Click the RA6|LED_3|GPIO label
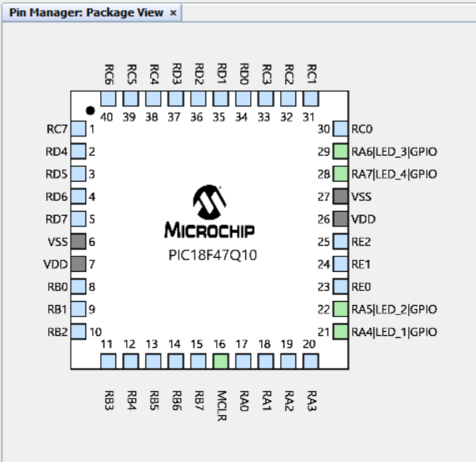The image size is (476, 462). point(394,151)
